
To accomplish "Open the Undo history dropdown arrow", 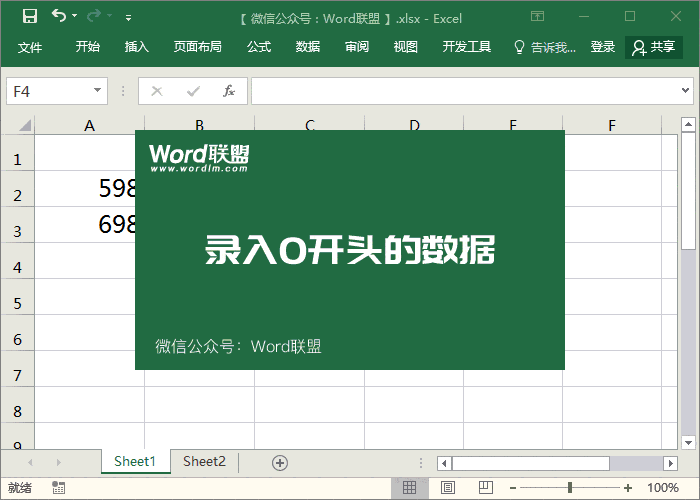I will pyautogui.click(x=75, y=16).
